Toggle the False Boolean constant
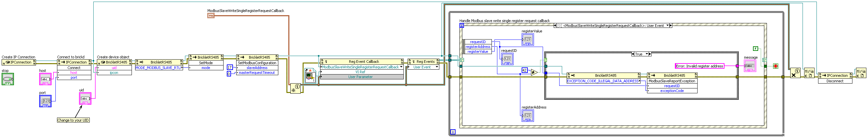 [x=756, y=49]
